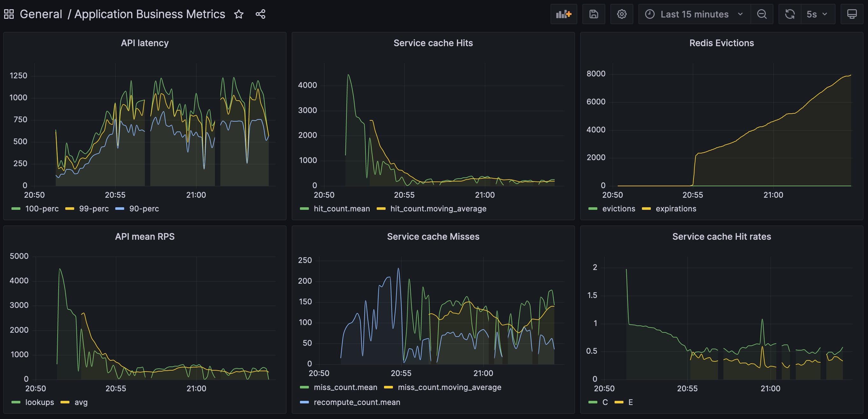Zoom out the time range

pos(762,14)
